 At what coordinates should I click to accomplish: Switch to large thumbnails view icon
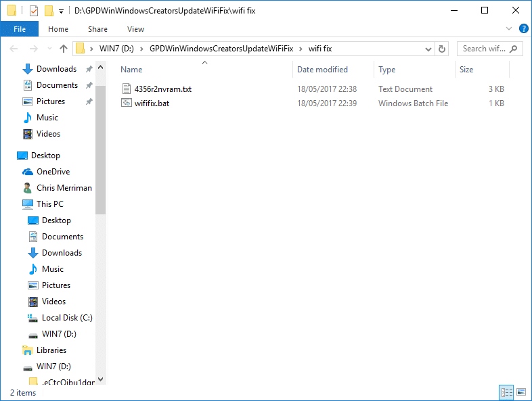point(521,392)
